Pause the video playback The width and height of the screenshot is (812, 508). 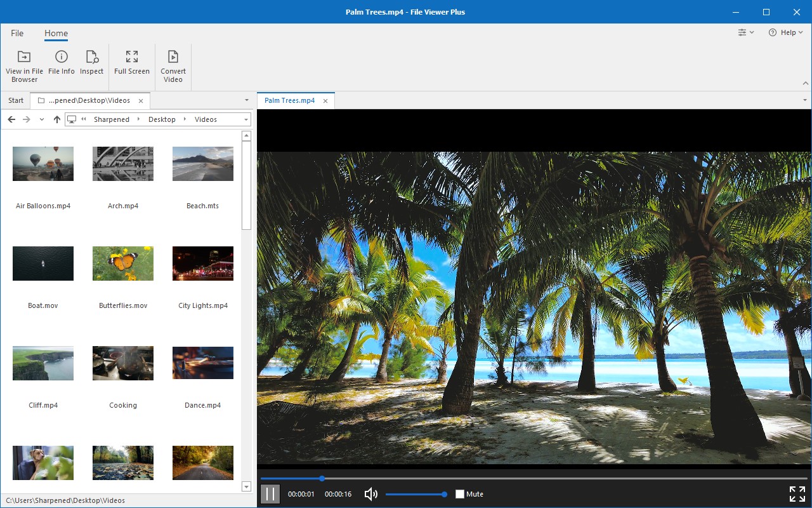tap(270, 494)
